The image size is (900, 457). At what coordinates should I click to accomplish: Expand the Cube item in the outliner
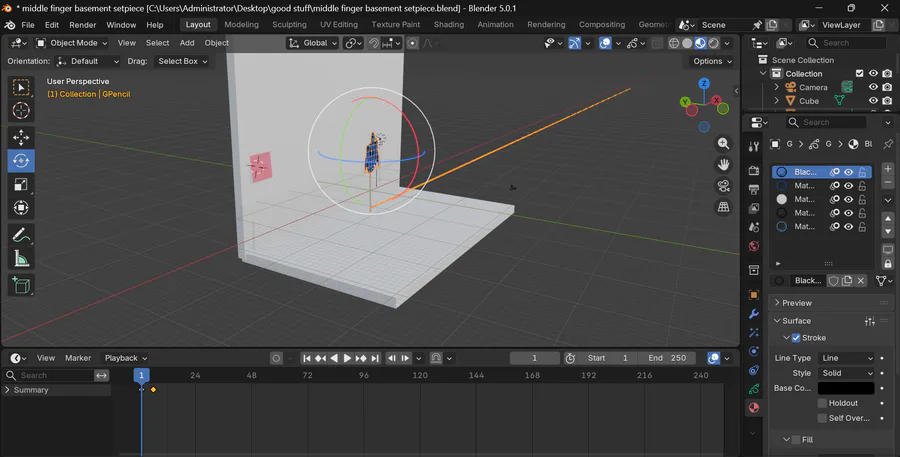coord(777,101)
